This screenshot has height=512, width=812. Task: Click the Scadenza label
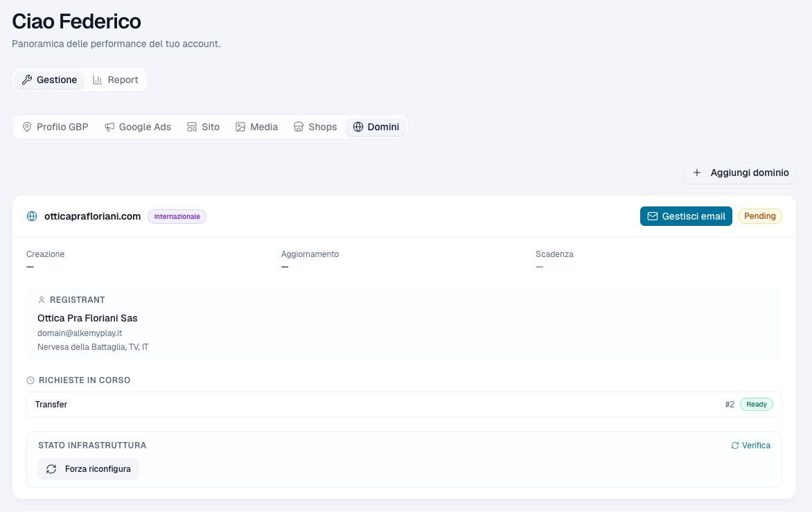[554, 254]
